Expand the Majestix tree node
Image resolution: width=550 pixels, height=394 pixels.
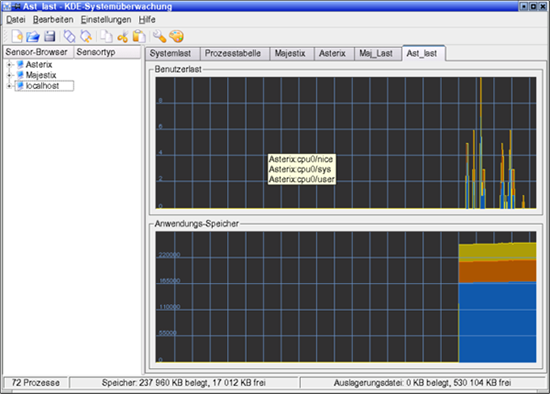tap(9, 75)
